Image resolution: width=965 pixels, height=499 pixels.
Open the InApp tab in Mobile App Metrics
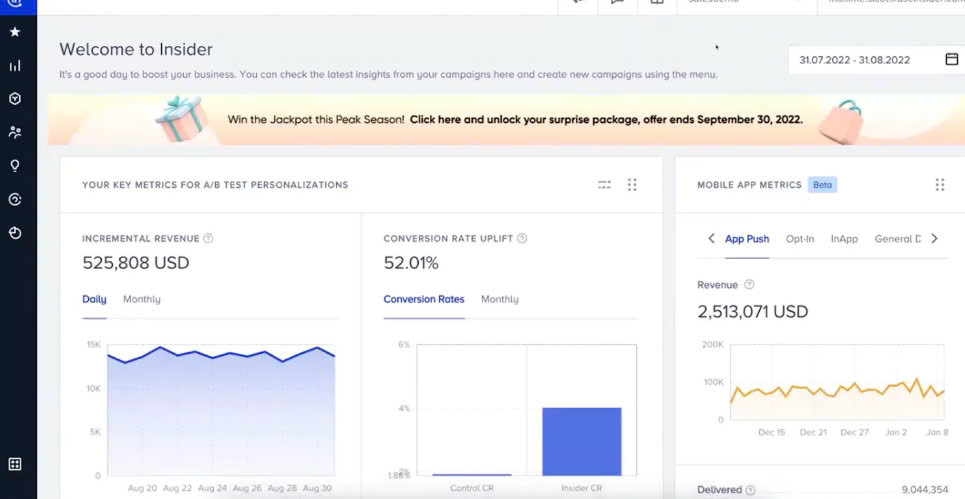[x=844, y=239]
